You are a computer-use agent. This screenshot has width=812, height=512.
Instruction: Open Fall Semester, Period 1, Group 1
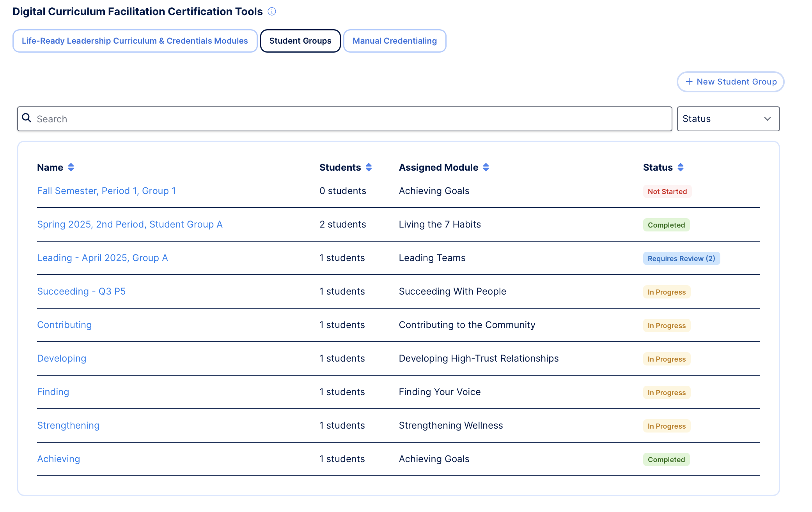click(x=106, y=191)
